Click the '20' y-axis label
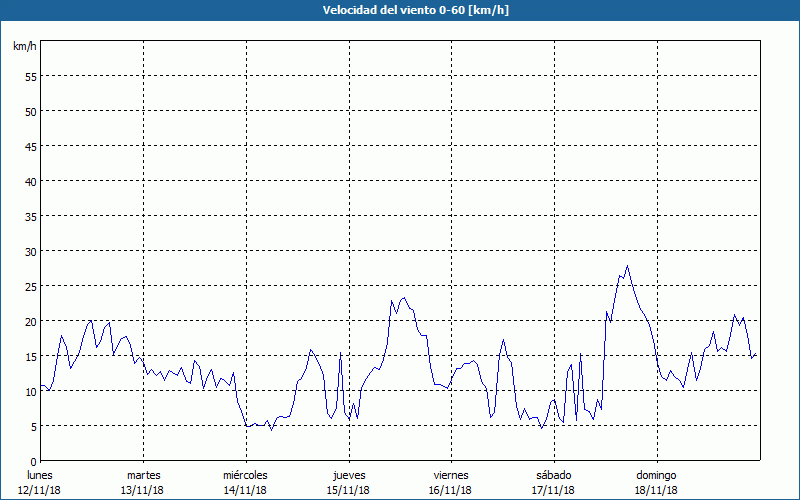The height and width of the screenshot is (500, 800). [x=31, y=321]
